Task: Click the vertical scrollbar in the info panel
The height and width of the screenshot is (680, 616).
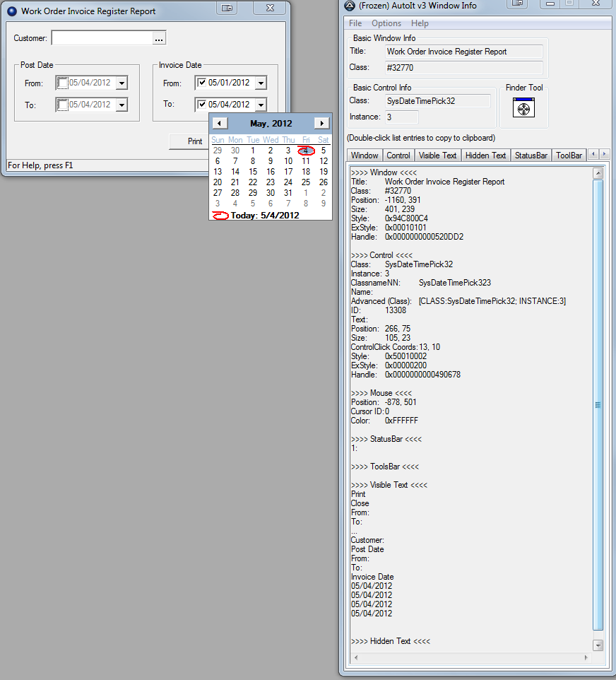Action: [598, 405]
